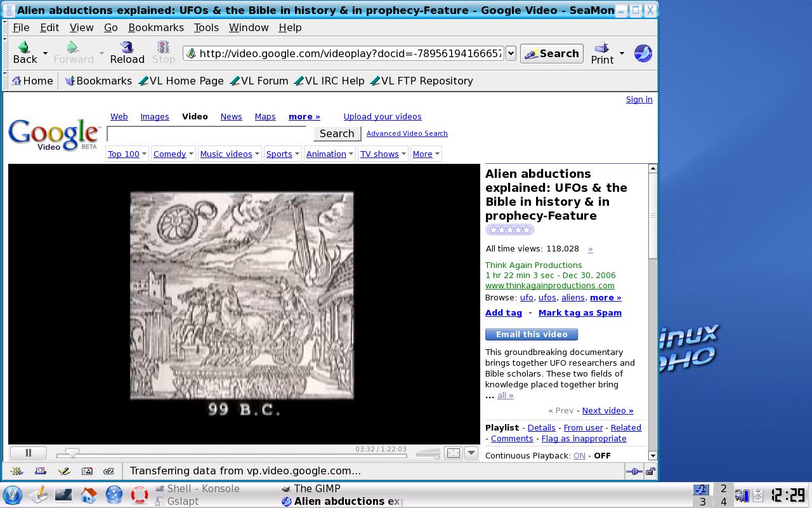Open the View menu
The image size is (812, 508).
point(81,27)
